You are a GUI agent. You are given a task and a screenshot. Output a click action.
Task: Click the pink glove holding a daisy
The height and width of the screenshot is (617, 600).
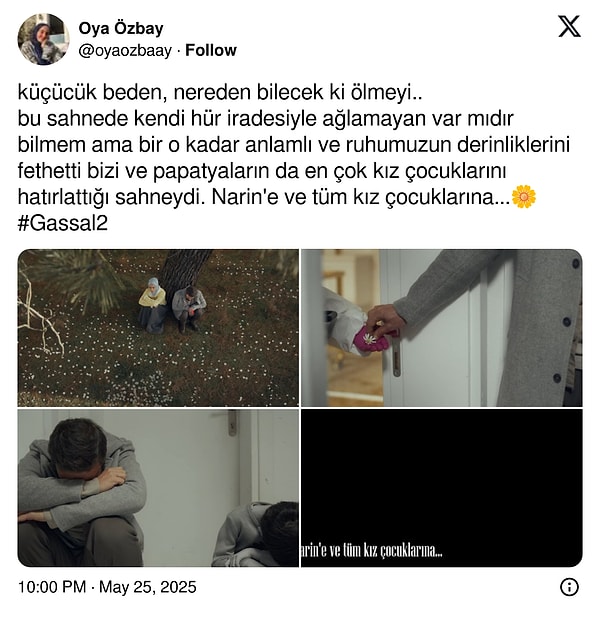[x=372, y=340]
